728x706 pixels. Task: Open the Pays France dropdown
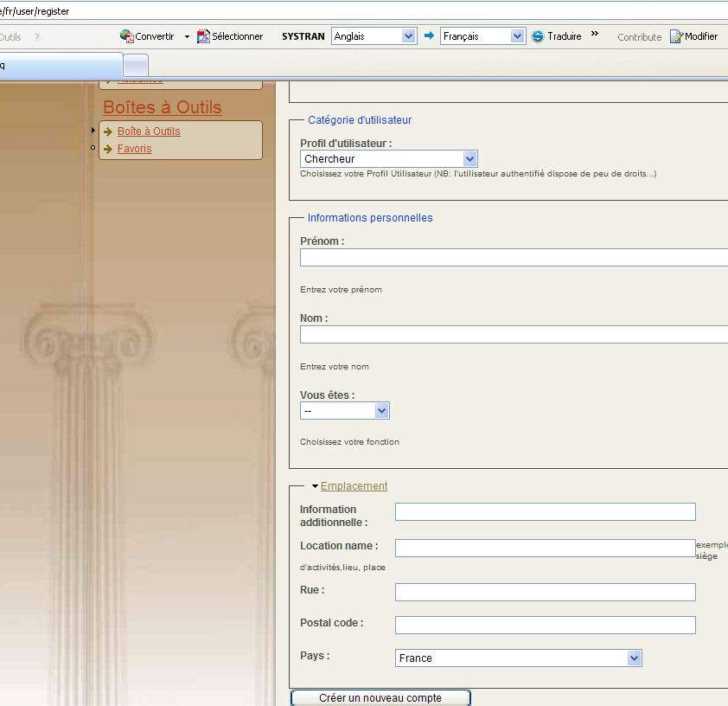tap(519, 658)
